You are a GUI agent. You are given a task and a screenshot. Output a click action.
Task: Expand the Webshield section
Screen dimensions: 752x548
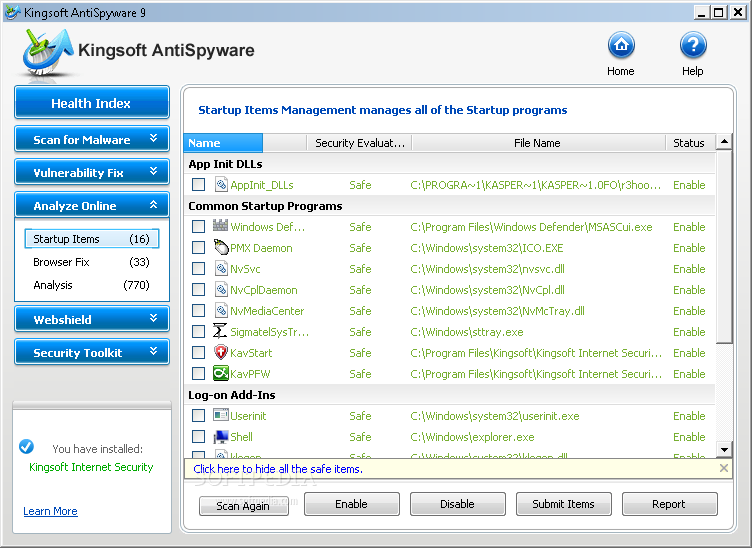click(x=92, y=319)
